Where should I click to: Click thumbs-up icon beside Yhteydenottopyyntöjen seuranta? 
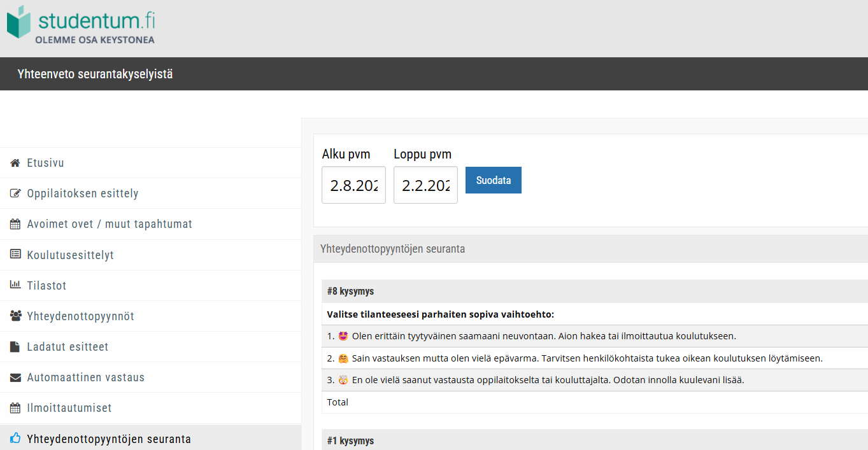point(15,439)
